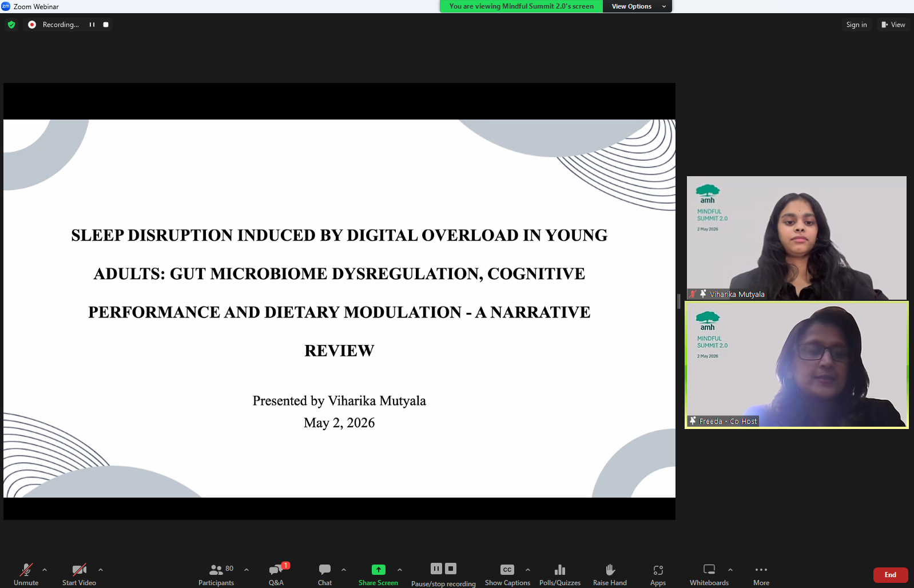Open the Apps panel
The height and width of the screenshot is (588, 914).
click(658, 574)
